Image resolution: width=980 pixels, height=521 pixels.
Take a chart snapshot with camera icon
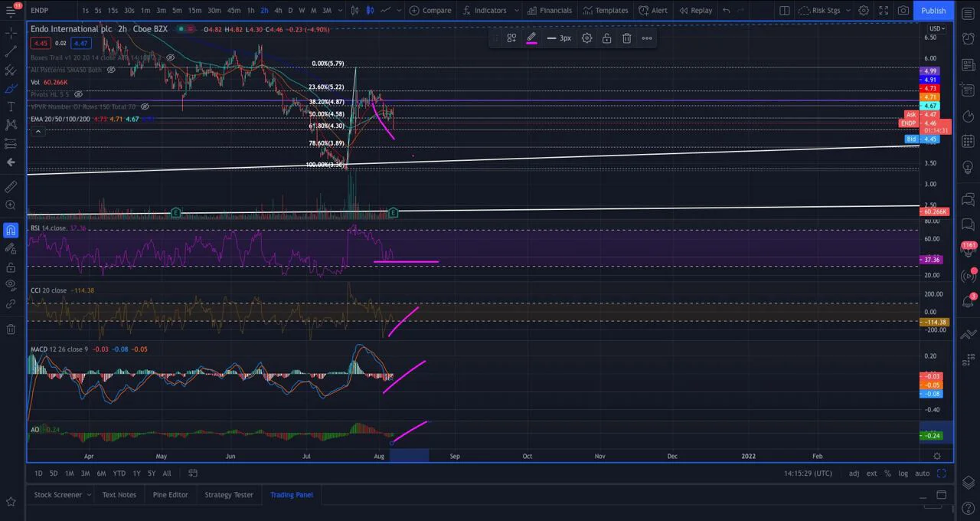[903, 10]
